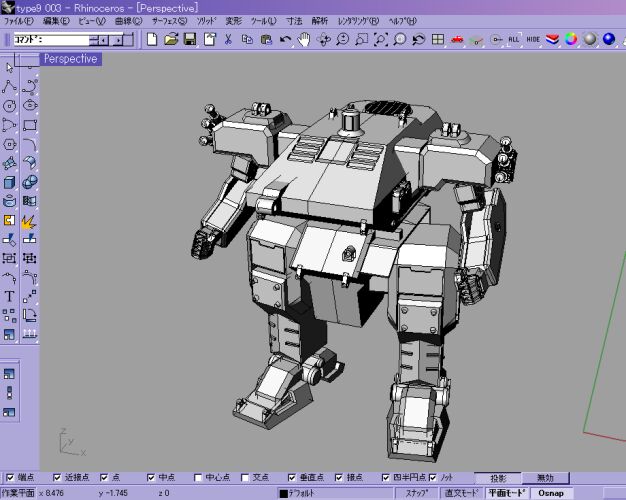Open the サーフェス(S) menu

pos(169,21)
